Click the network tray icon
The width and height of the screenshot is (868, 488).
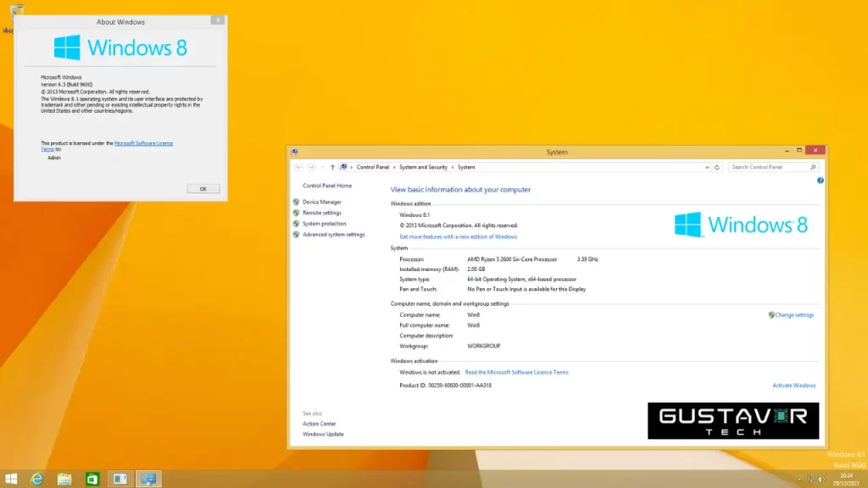coord(810,480)
